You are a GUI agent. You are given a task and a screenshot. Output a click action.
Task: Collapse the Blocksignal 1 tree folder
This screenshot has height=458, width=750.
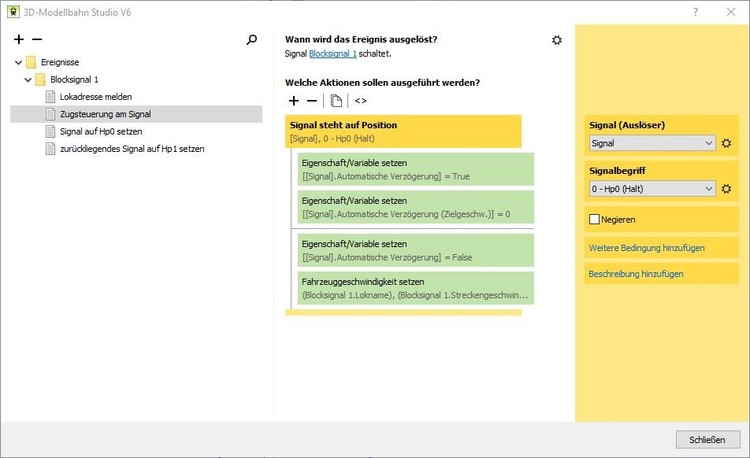pos(28,79)
